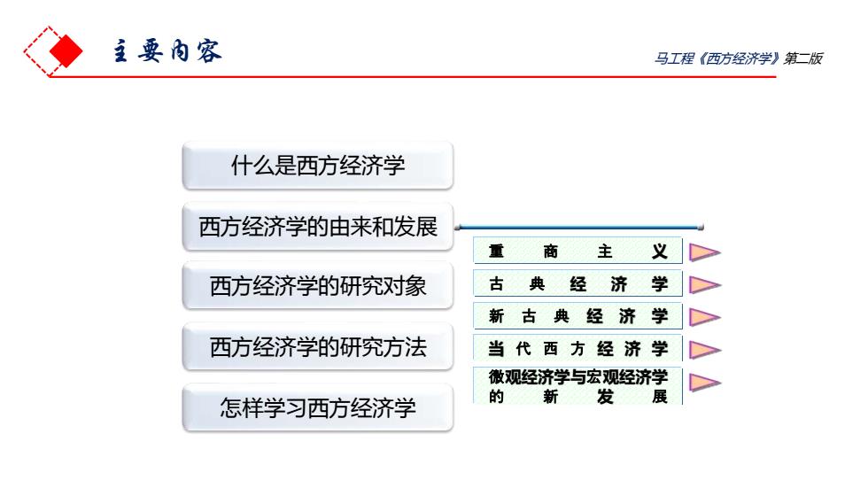Click the pink arrow beside 重商主义
Screen dimensions: 868x488
point(703,252)
